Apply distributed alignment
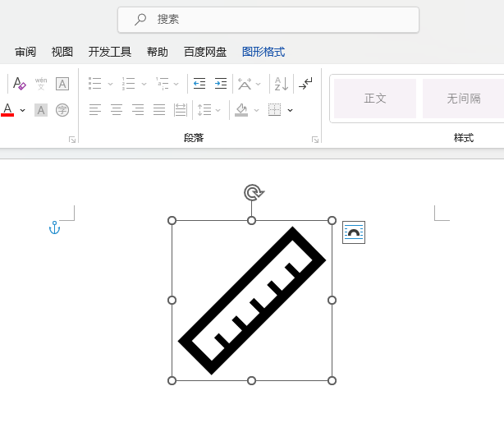The height and width of the screenshot is (432, 504). (181, 110)
